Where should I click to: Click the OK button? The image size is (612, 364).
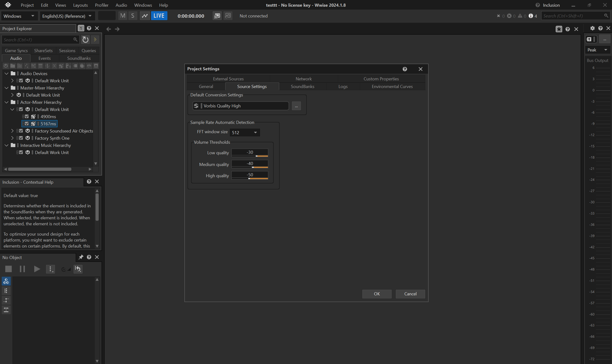(377, 294)
